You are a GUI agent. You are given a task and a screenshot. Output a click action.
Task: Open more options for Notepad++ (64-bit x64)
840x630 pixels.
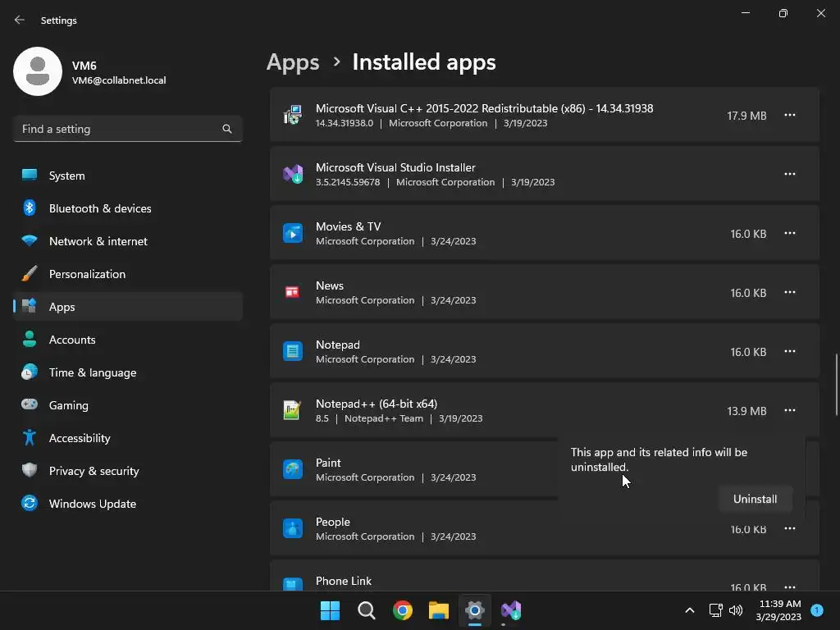790,410
